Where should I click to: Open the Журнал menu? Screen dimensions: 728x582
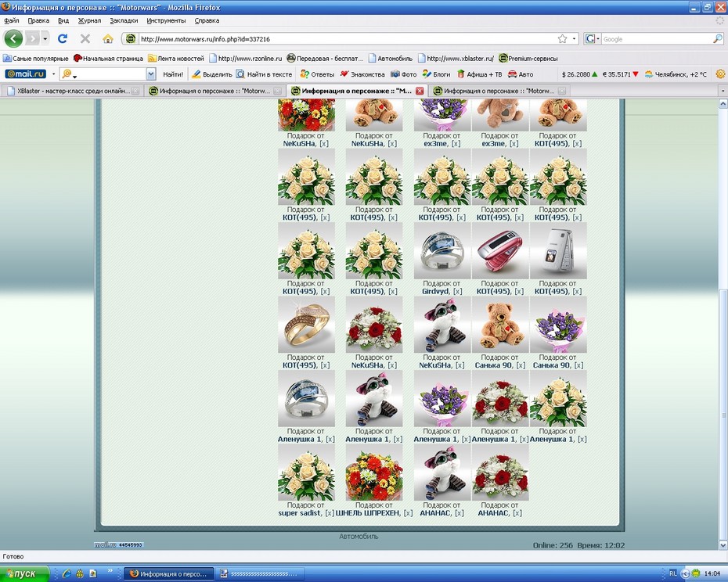(x=89, y=20)
